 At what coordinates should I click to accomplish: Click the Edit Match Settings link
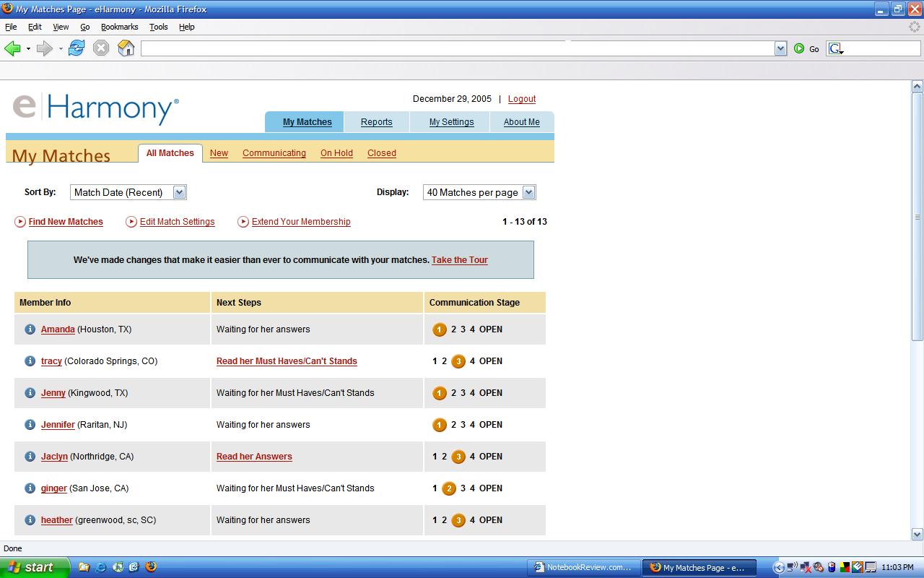pyautogui.click(x=177, y=222)
